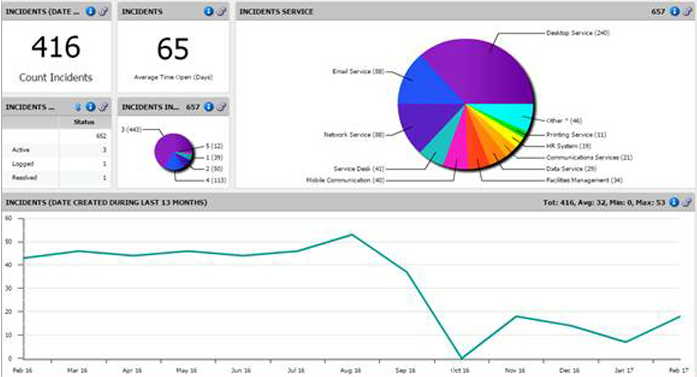The image size is (697, 377).
Task: Click the Oct 16 zero point on line chart
Action: [462, 358]
